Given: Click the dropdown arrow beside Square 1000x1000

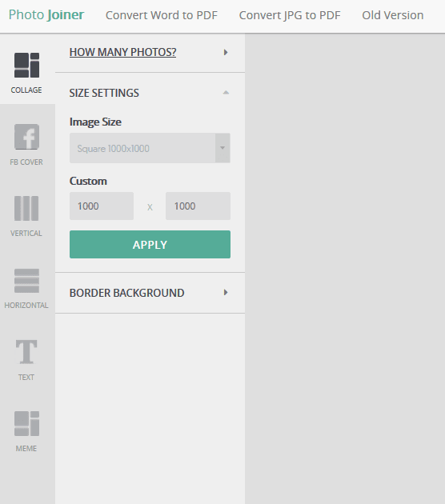Looking at the screenshot, I should [222, 148].
